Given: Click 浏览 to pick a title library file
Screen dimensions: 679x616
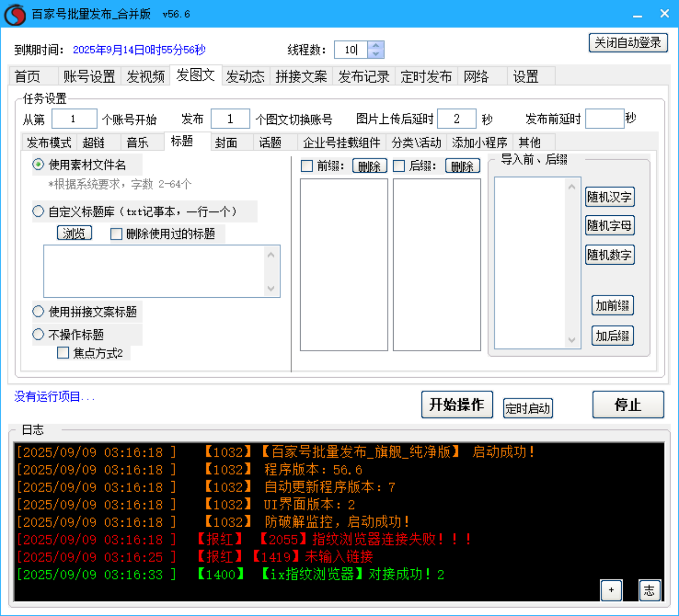Looking at the screenshot, I should pyautogui.click(x=74, y=233).
